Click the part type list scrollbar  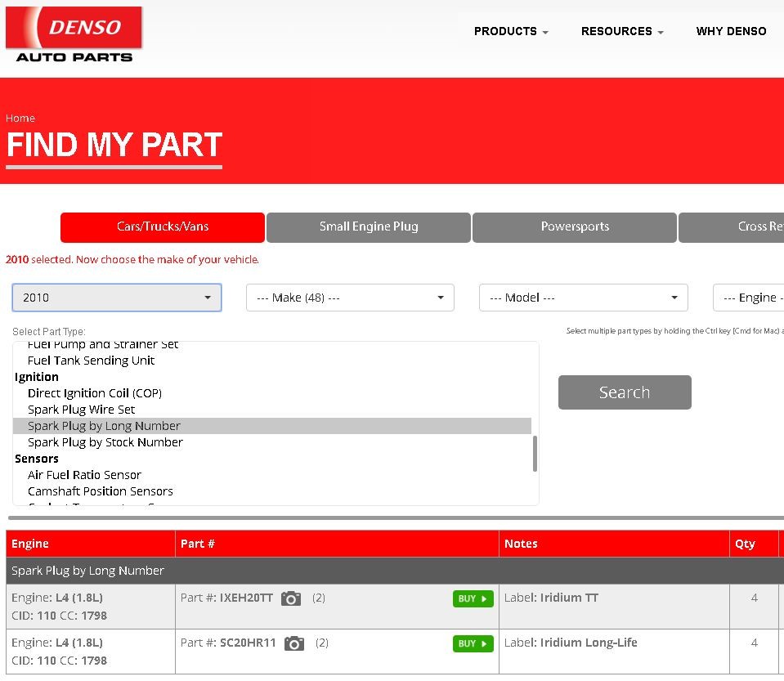pos(535,453)
